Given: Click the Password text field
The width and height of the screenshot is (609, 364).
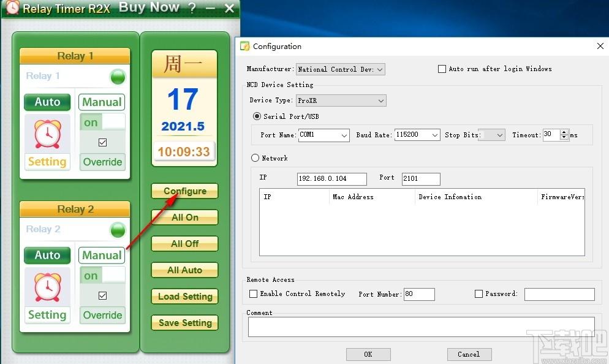Looking at the screenshot, I should point(559,294).
